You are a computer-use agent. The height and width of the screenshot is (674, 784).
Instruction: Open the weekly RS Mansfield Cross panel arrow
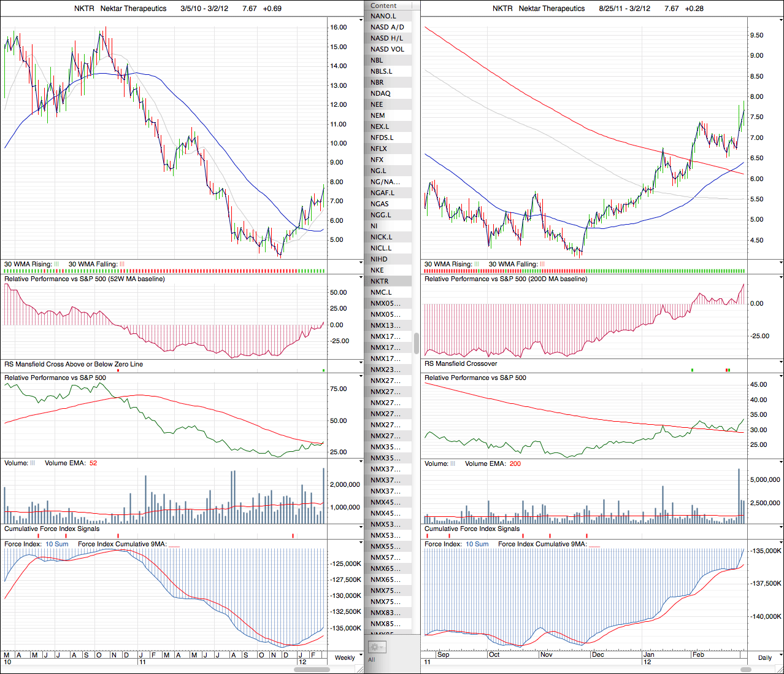pos(361,363)
